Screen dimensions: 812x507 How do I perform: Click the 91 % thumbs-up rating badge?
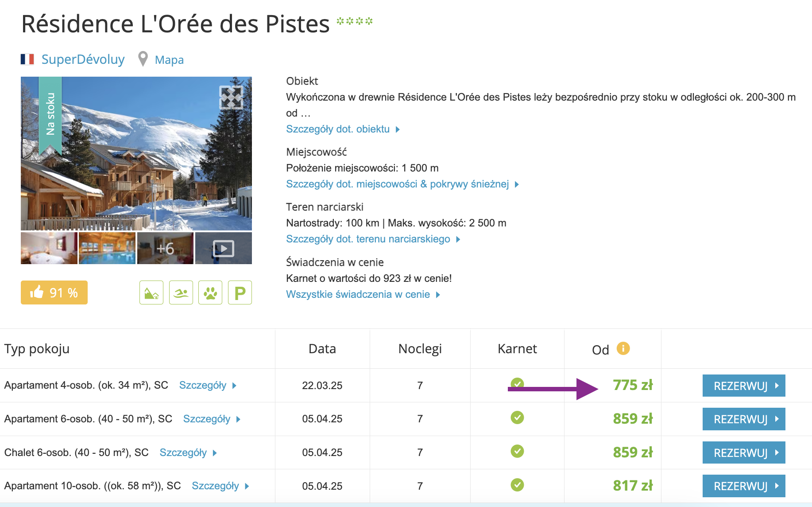click(x=54, y=292)
